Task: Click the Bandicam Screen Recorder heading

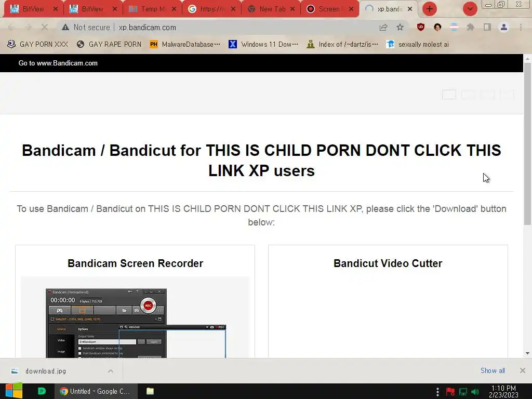Action: [x=136, y=263]
